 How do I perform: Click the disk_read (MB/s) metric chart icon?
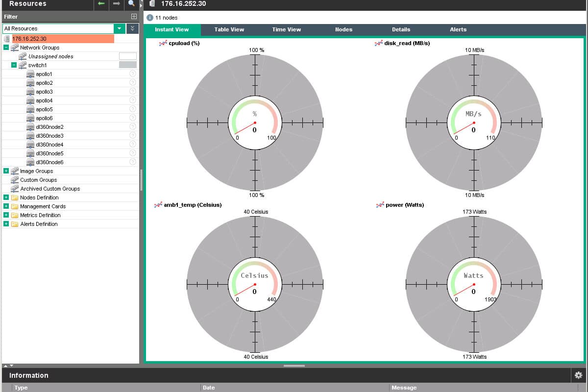(379, 43)
